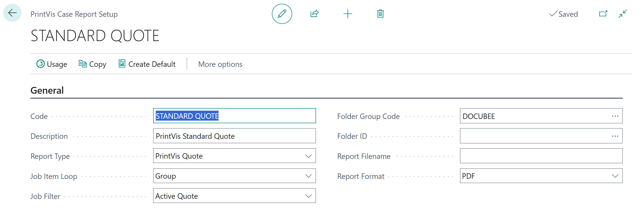This screenshot has height=211, width=644.
Task: Click the Report Type label
Action: click(50, 156)
